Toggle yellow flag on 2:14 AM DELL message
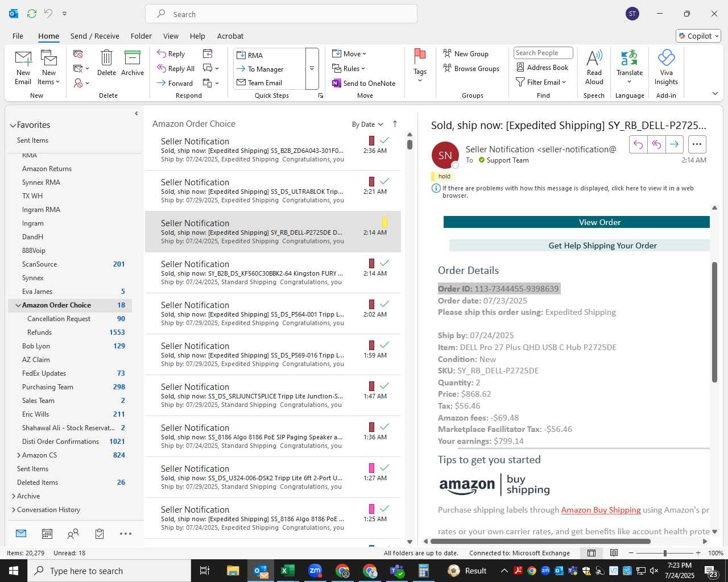 coord(385,223)
